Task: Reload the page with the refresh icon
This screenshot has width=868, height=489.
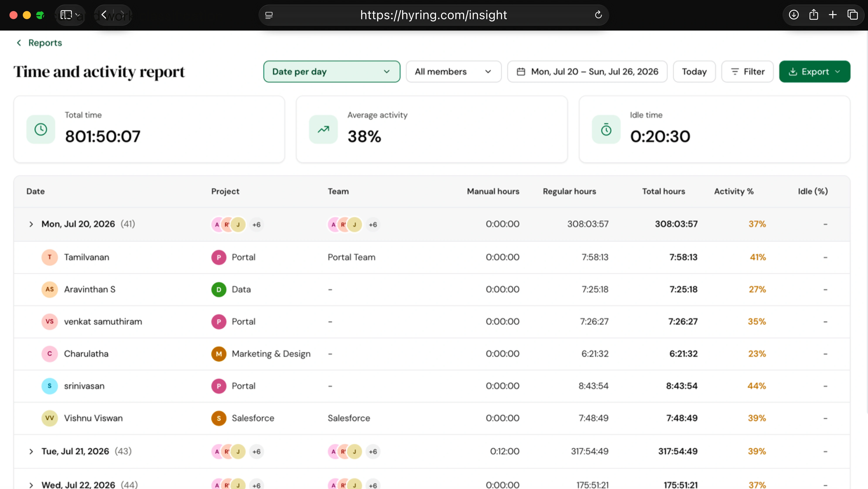Action: click(598, 15)
